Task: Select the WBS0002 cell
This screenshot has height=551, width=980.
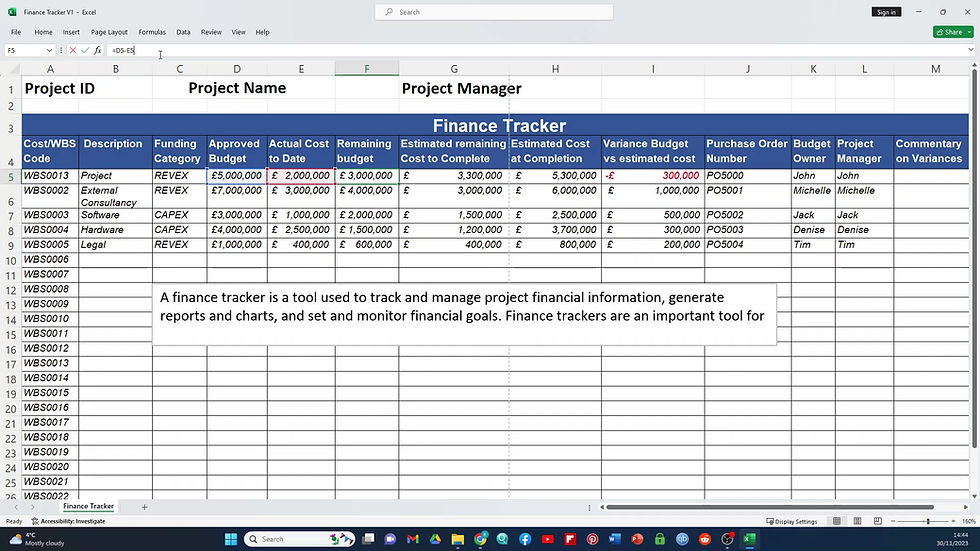Action: [50, 196]
